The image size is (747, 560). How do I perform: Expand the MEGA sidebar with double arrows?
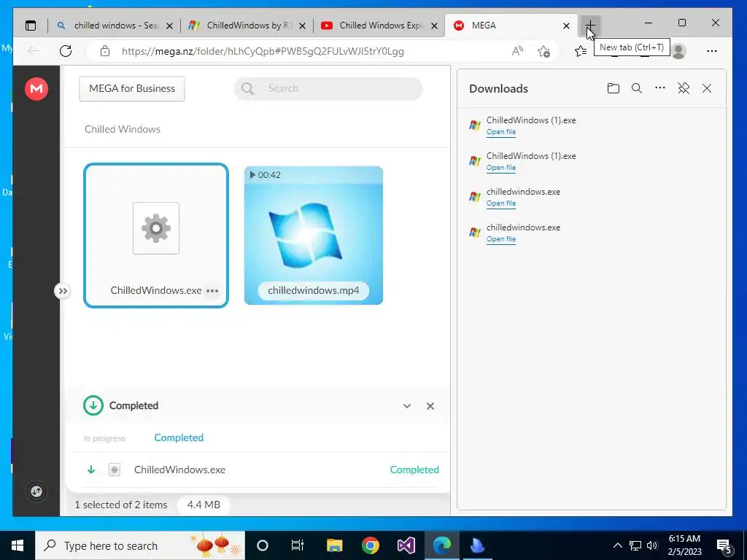63,291
